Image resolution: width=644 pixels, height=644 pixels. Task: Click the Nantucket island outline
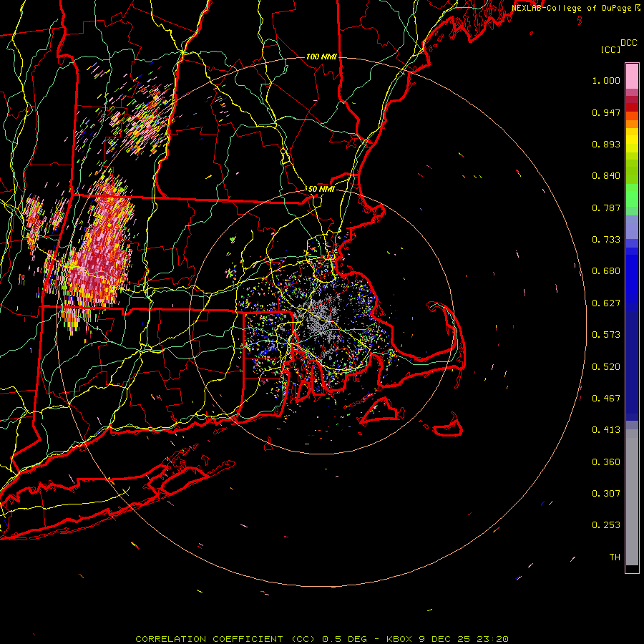pos(449,427)
